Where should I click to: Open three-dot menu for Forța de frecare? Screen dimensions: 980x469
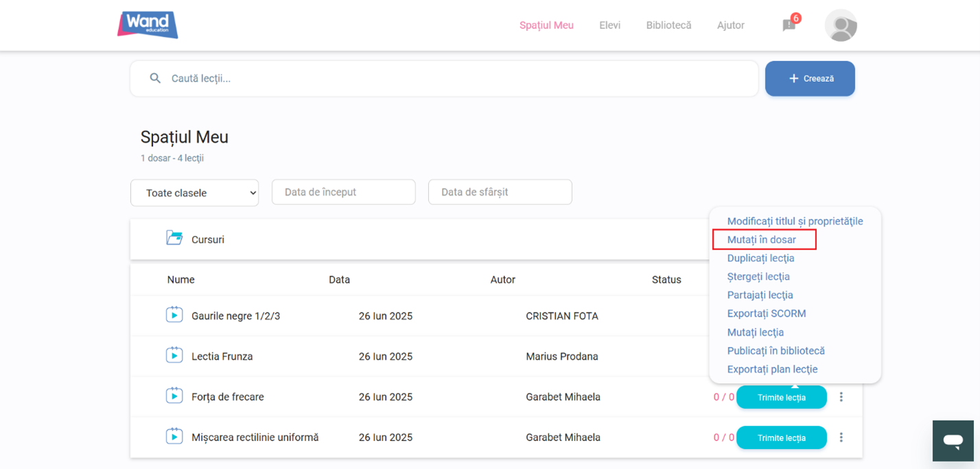[841, 397]
